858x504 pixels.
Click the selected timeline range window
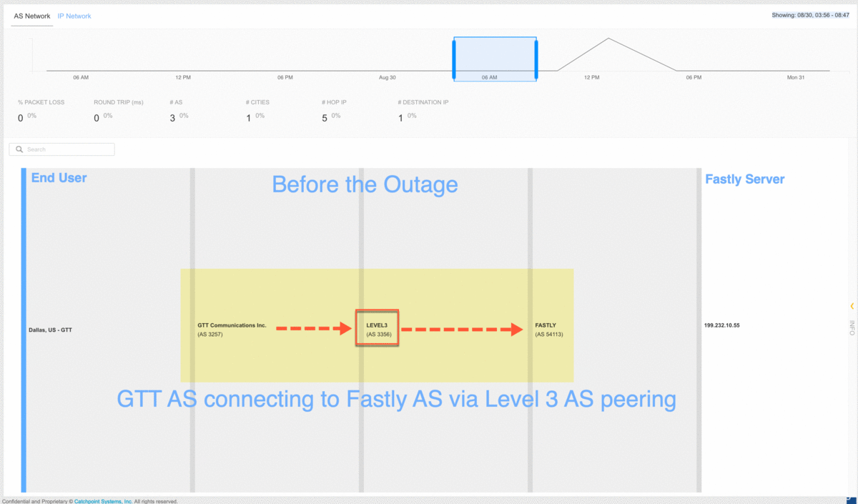click(495, 59)
